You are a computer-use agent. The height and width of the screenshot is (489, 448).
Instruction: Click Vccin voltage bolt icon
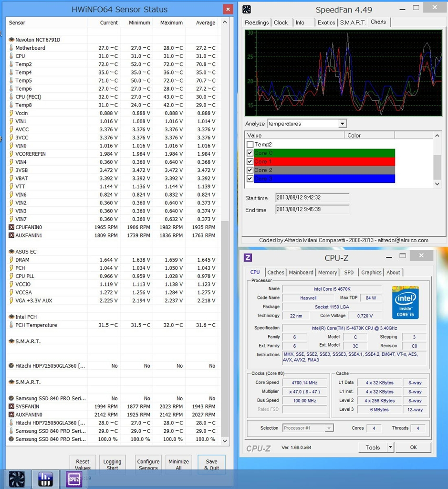11,113
